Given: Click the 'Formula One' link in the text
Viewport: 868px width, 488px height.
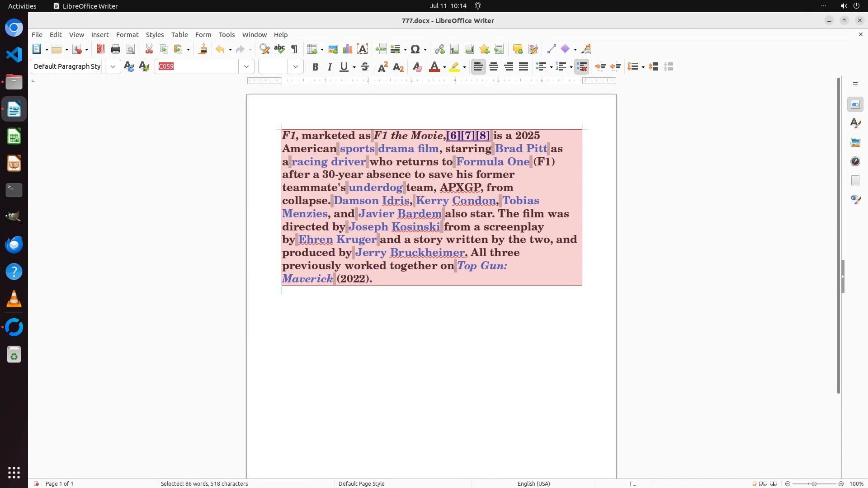Looking at the screenshot, I should 492,162.
